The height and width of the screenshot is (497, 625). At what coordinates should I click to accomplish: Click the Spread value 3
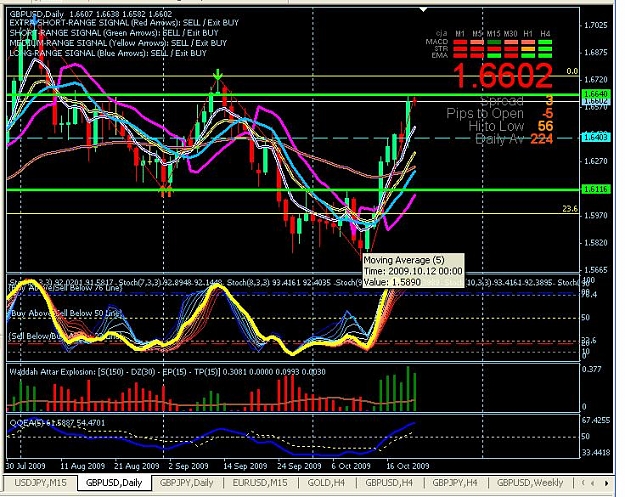point(549,100)
